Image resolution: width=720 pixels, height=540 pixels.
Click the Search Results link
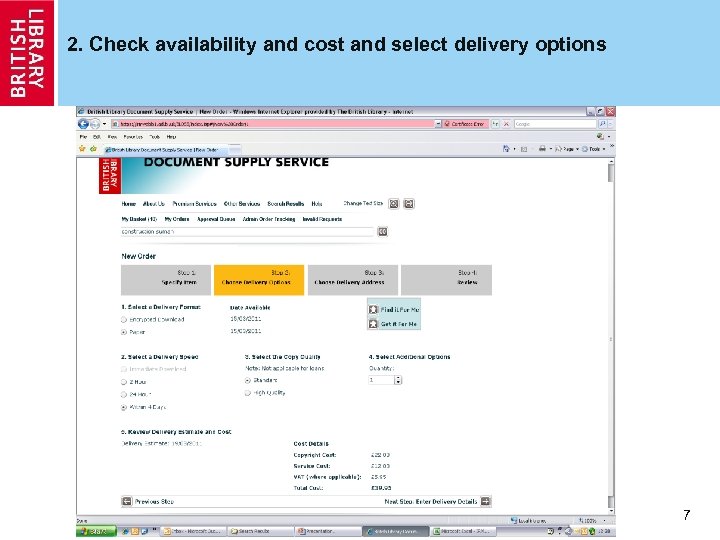click(286, 204)
